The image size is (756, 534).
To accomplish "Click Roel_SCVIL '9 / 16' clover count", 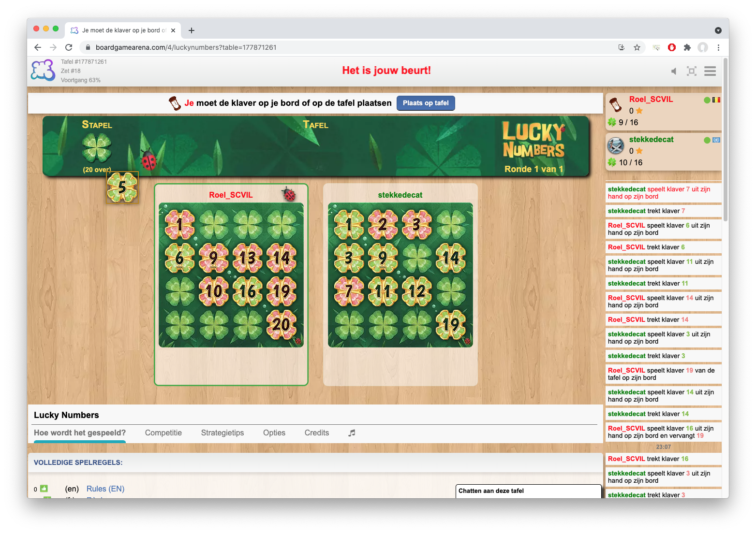I will coord(628,123).
